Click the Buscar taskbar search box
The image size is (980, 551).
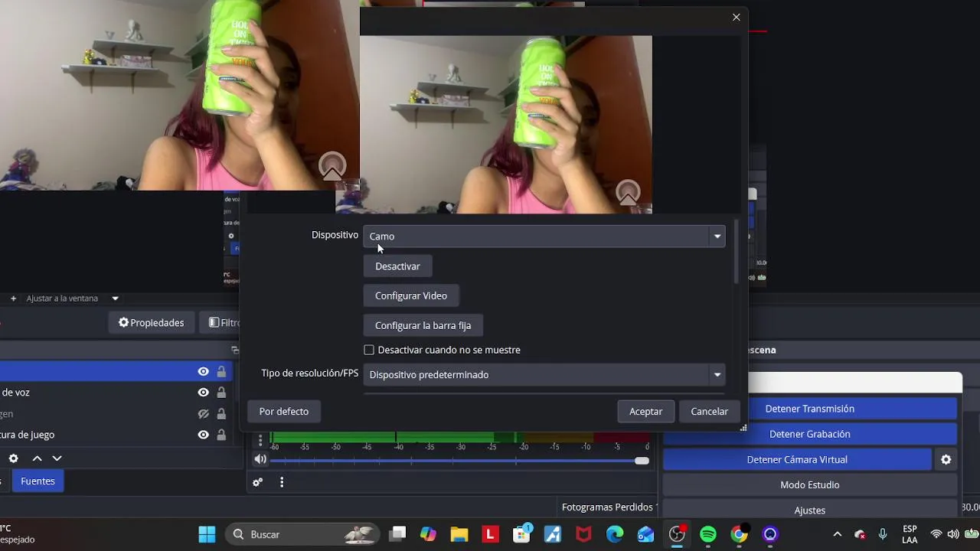[x=304, y=534]
